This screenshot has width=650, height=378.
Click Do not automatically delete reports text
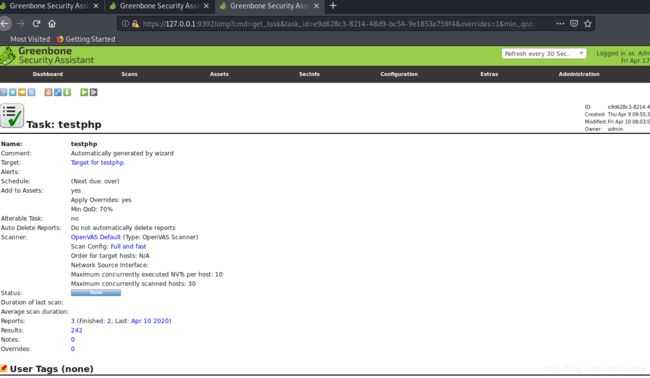click(123, 228)
